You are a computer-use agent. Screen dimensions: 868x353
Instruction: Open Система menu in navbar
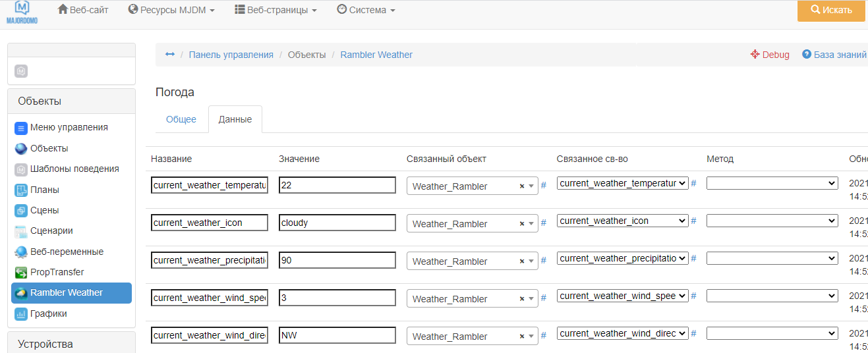[366, 10]
